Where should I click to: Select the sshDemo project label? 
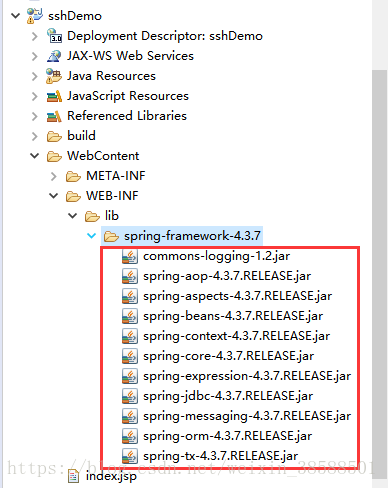pos(75,16)
